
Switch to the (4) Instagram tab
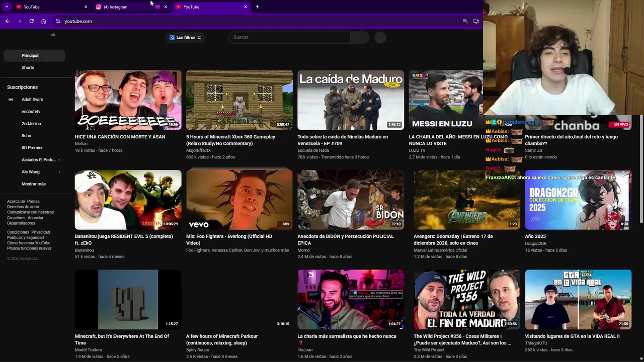click(132, 7)
